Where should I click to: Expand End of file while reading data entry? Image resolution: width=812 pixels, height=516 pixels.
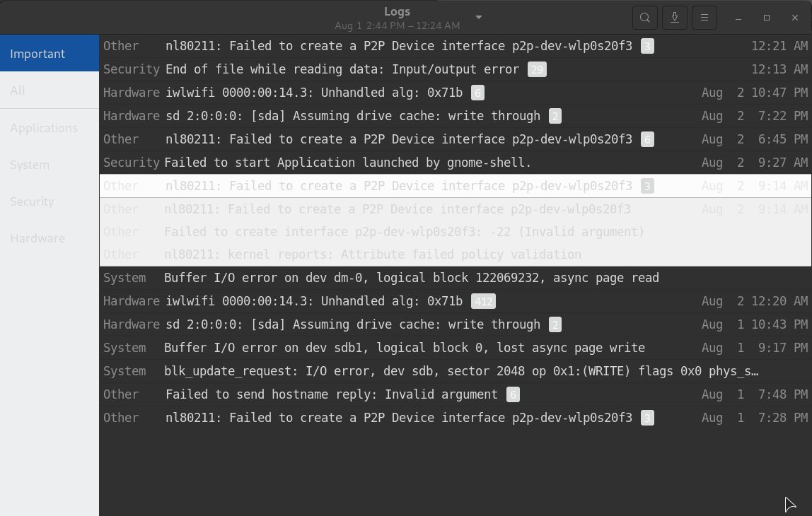click(x=456, y=69)
